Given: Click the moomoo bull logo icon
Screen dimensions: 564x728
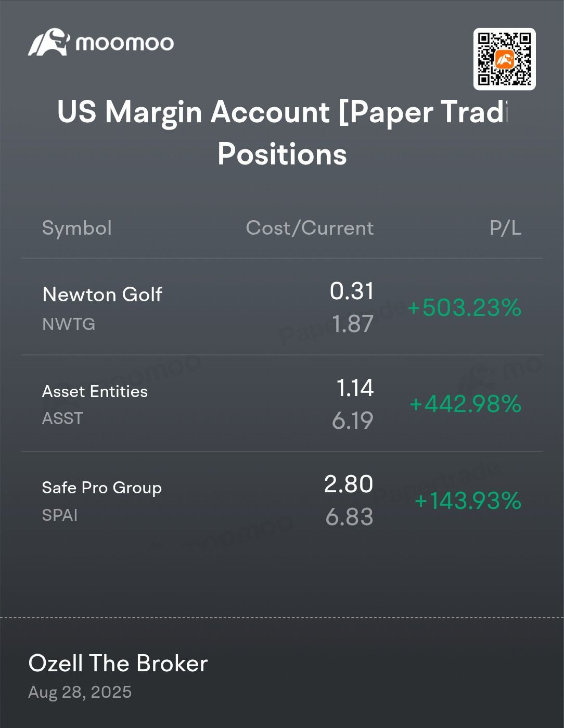Looking at the screenshot, I should [x=49, y=42].
